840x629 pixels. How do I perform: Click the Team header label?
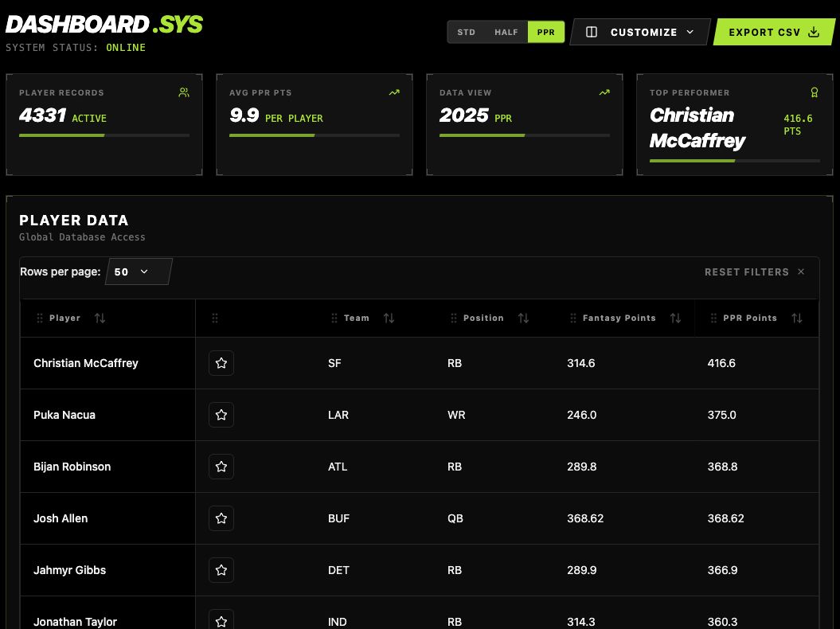tap(356, 318)
